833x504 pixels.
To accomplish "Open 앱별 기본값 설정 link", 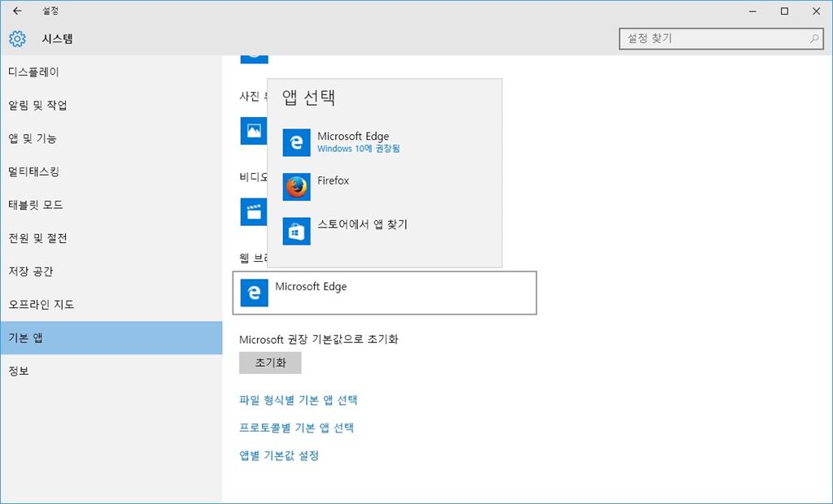I will coord(279,455).
